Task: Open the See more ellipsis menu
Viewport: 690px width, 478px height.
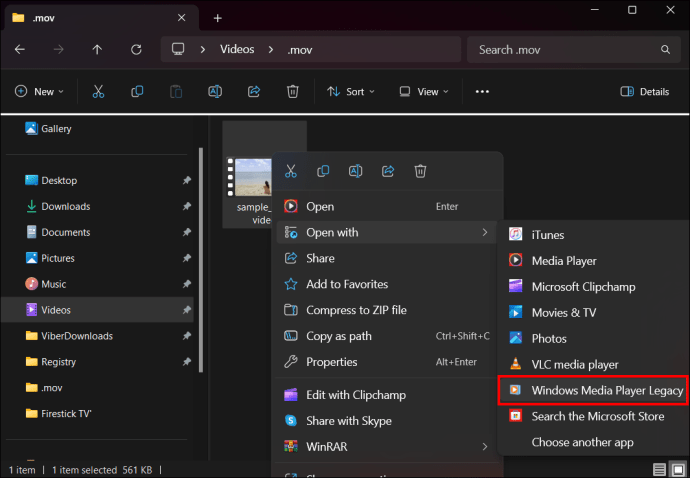Action: pos(482,92)
